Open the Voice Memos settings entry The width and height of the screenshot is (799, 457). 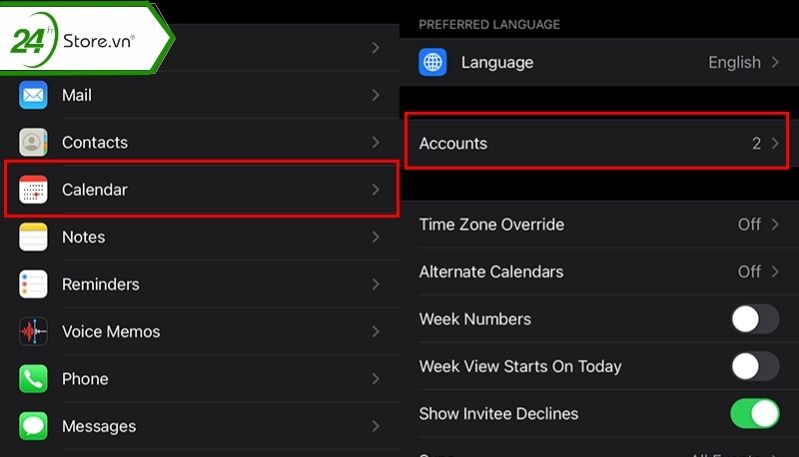tap(200, 332)
